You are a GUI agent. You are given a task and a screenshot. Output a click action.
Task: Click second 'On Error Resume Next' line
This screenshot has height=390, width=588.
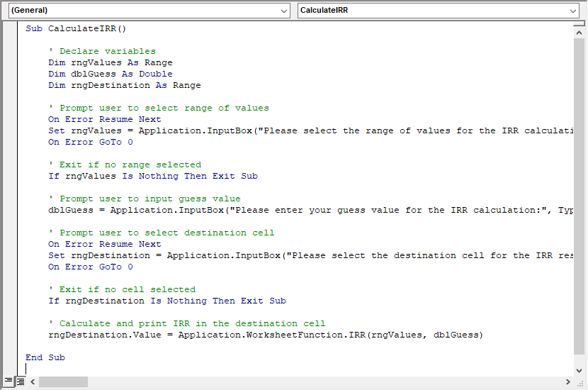[x=105, y=244]
